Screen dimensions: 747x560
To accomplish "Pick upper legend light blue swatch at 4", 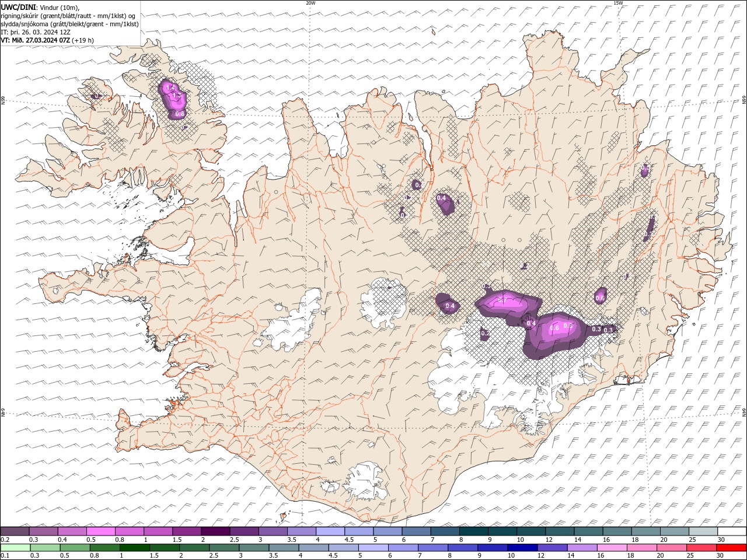I will point(330,531).
